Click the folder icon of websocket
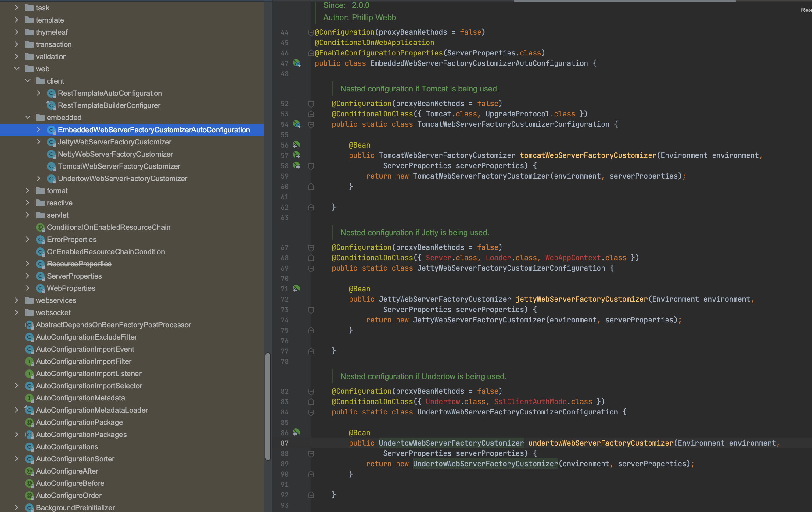Screen dimensions: 812x512 [29, 313]
